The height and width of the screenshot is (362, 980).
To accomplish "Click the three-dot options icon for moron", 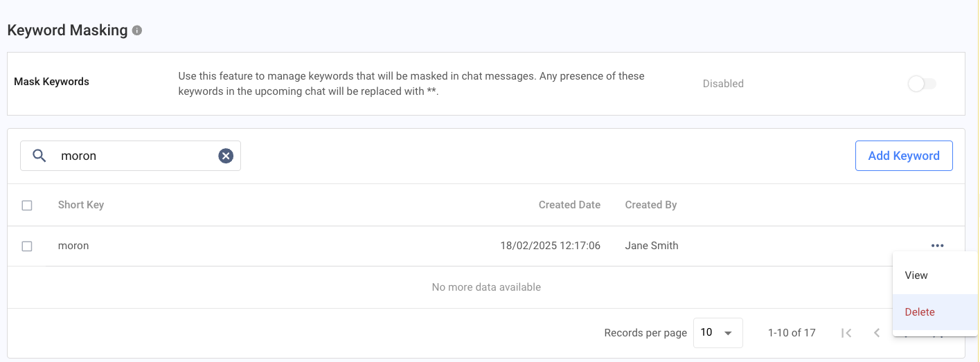I will click(x=937, y=246).
